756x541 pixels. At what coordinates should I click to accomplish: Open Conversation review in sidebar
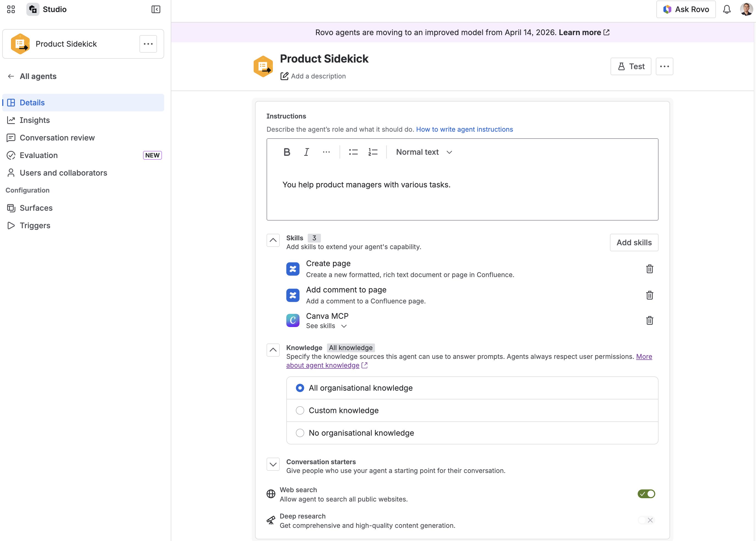click(83, 138)
